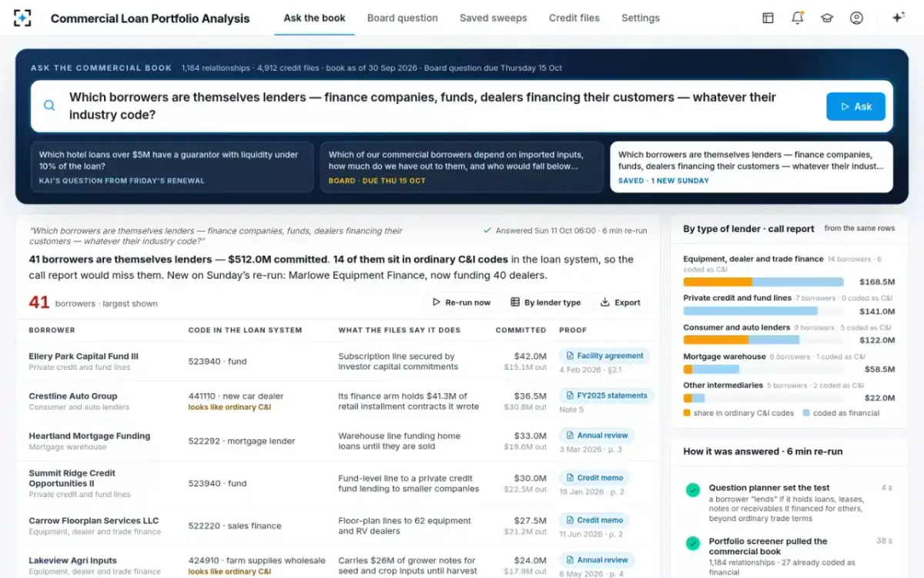Click Lakeview's looks like ordinary C&I flag
This screenshot has height=578, width=924.
229,572
